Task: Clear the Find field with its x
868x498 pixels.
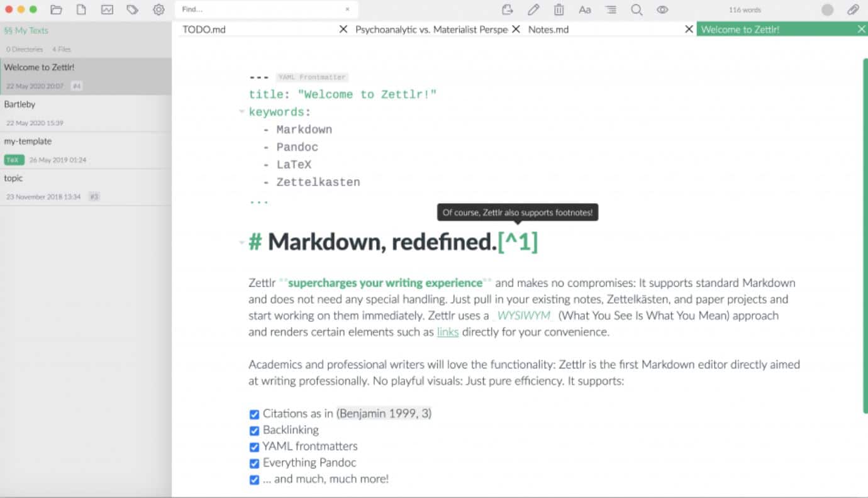Action: tap(347, 9)
